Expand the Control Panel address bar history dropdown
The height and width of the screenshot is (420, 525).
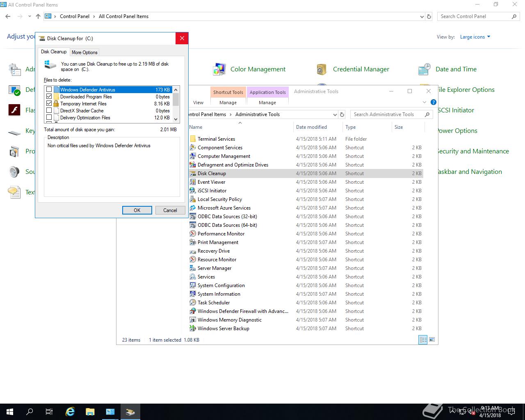tap(422, 17)
